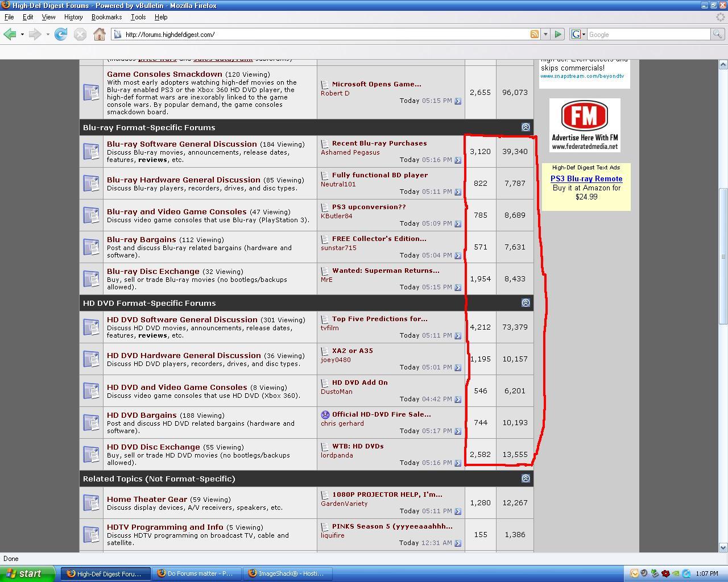Open the address bar URL dropdown

point(545,34)
